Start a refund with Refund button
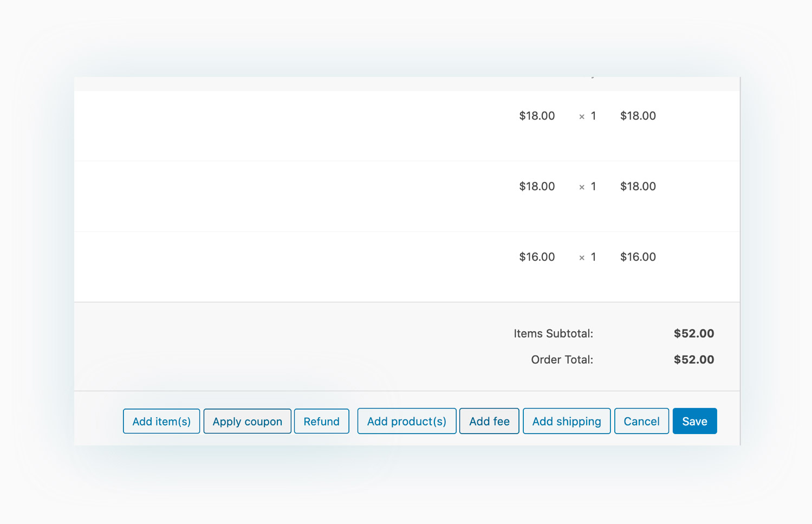 coord(321,421)
